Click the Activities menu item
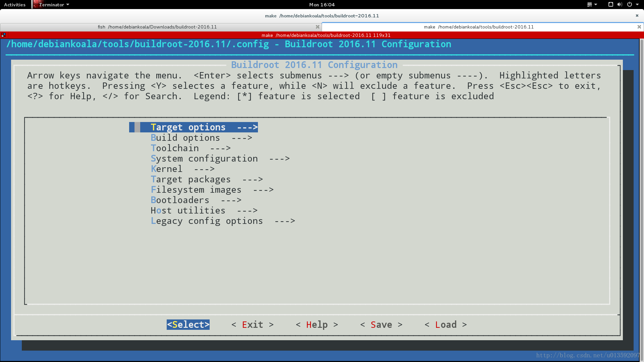This screenshot has width=644, height=362. (x=15, y=4)
